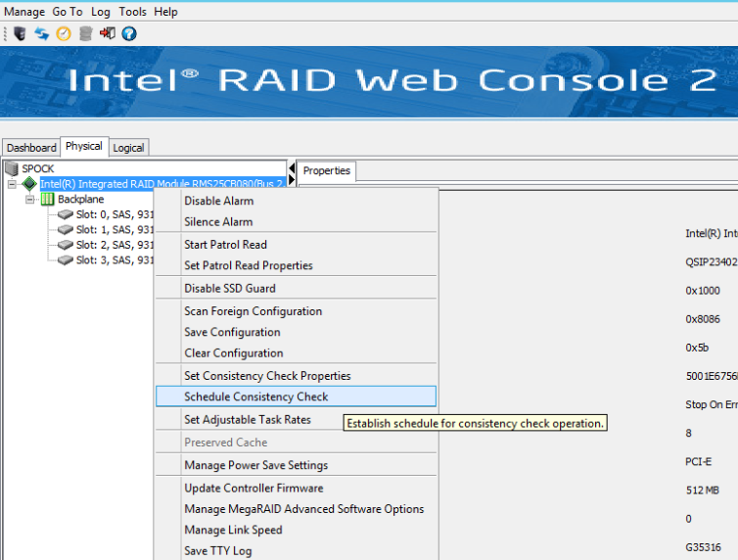
Task: Click the PCI-E property value
Action: (x=699, y=462)
